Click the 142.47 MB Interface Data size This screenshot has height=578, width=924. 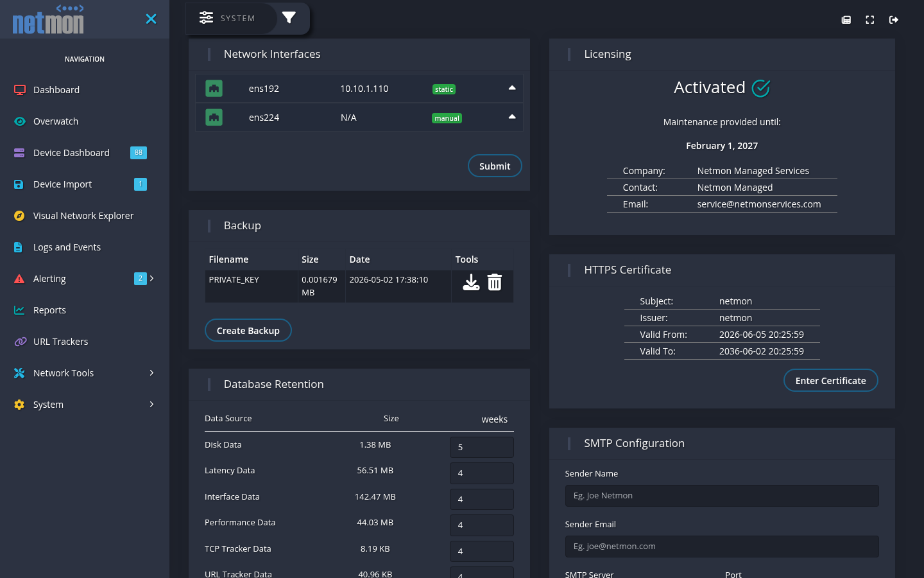point(375,496)
